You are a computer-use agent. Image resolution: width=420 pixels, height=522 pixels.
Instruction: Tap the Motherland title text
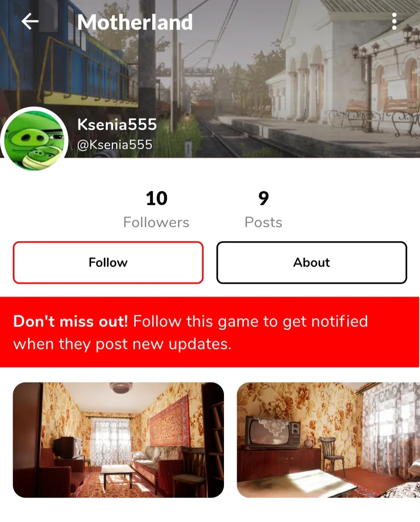tap(135, 22)
